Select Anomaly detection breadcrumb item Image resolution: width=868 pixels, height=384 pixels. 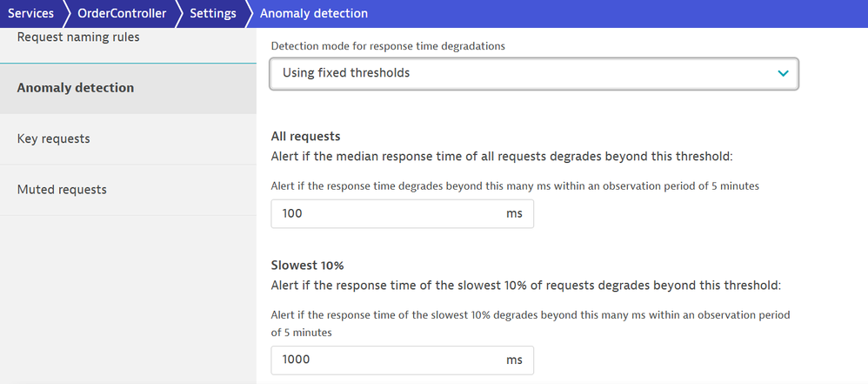point(313,14)
